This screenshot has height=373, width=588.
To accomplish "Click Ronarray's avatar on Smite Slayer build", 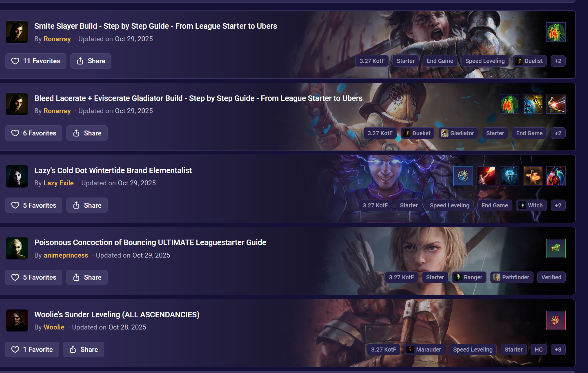I will (x=17, y=32).
